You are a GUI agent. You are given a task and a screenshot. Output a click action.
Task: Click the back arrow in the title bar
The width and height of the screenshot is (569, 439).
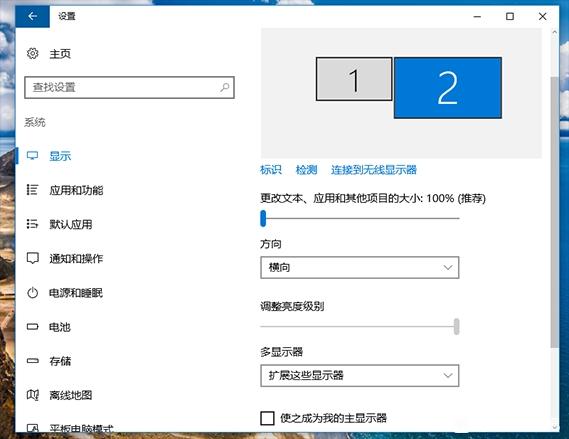[32, 16]
